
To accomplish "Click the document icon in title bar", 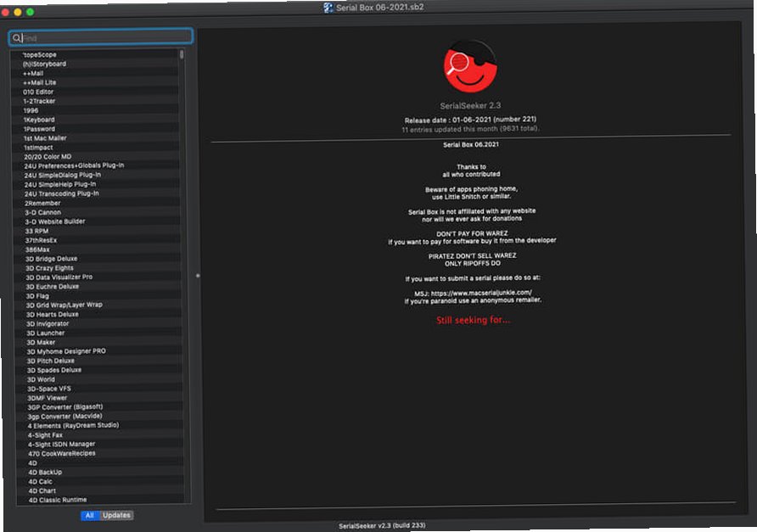I will coord(328,8).
